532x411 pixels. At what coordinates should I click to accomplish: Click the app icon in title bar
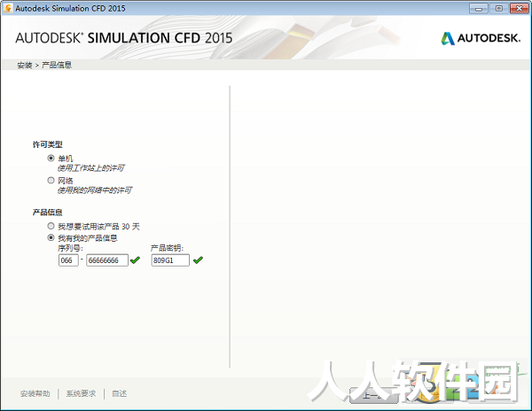[x=7, y=8]
